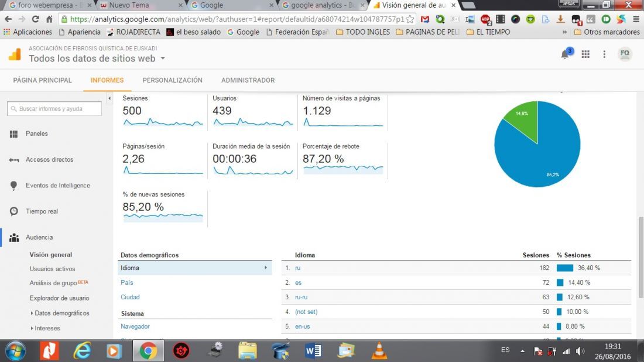Click the Google Analytics logo icon

tap(15, 54)
